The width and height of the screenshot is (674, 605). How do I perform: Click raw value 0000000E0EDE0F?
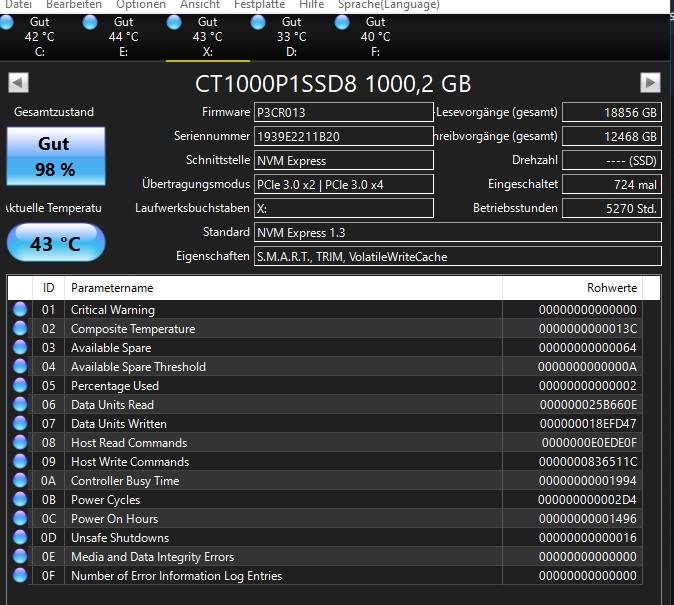click(x=589, y=442)
